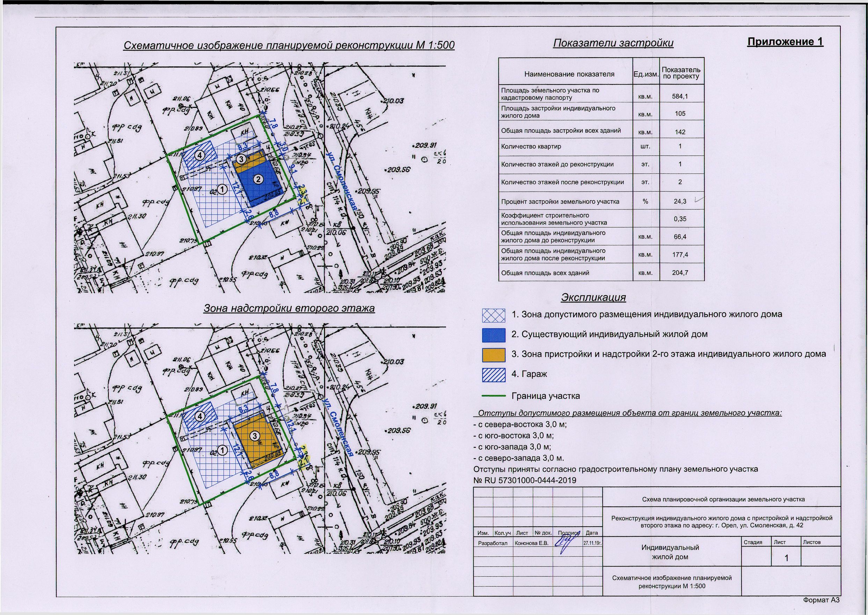Click the value 177,4 in the table

click(x=680, y=255)
